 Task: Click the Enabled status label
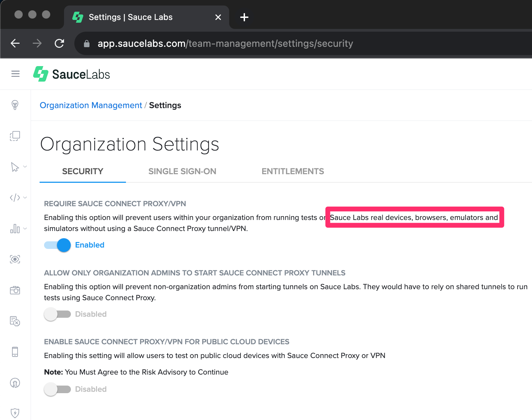[x=90, y=245]
